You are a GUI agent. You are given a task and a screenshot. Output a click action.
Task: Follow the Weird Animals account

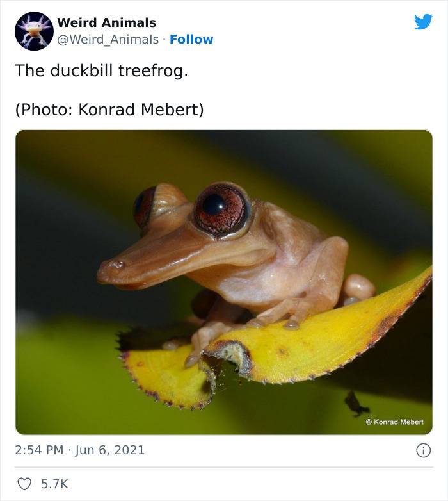(191, 39)
